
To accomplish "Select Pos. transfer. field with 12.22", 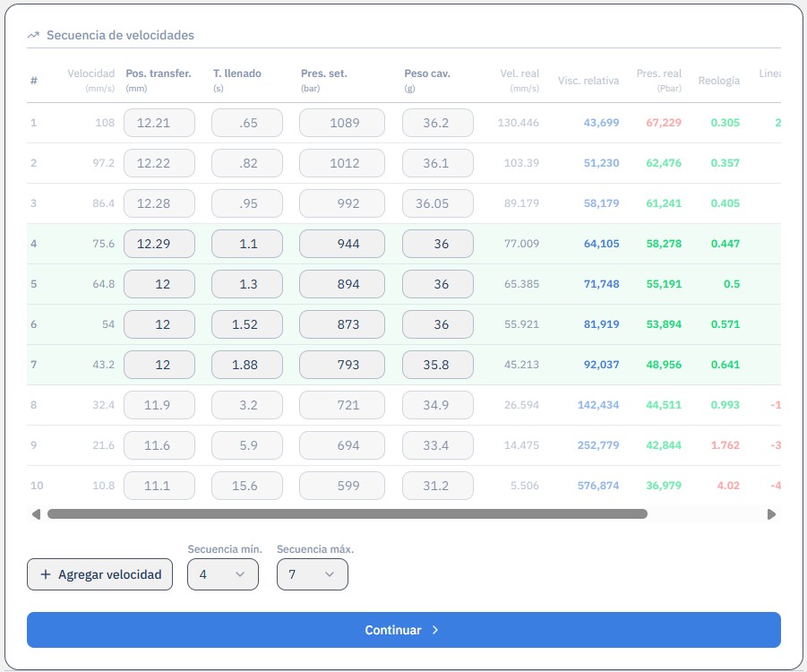I will pyautogui.click(x=159, y=163).
